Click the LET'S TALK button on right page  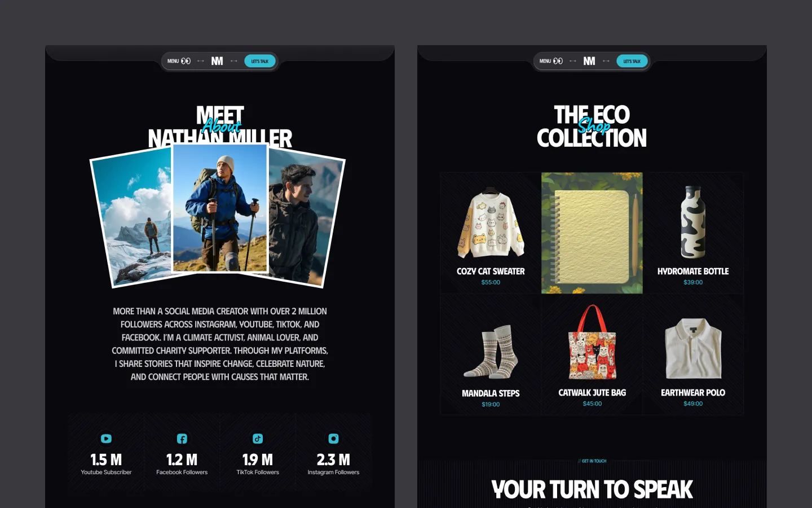click(x=632, y=61)
